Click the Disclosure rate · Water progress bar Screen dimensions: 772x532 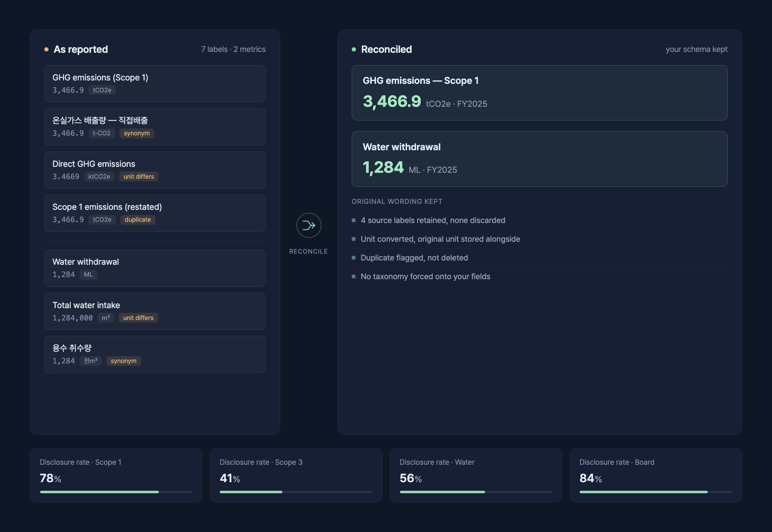pos(476,492)
